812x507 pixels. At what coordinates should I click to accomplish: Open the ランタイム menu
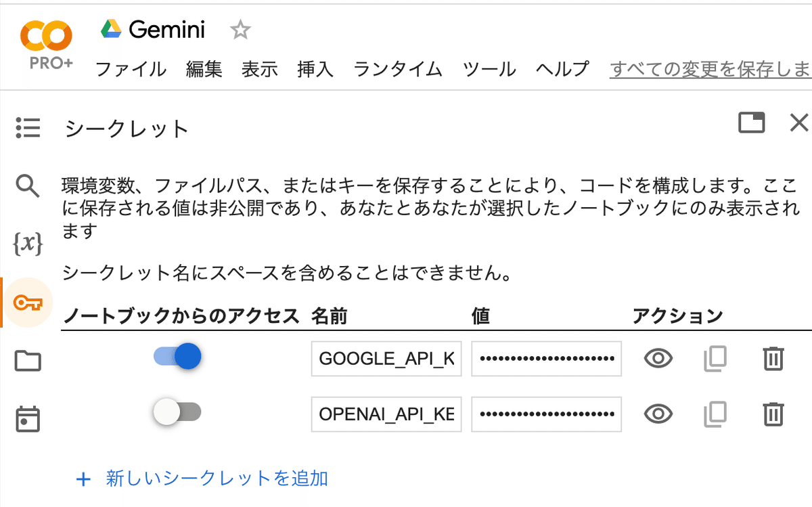(x=398, y=68)
